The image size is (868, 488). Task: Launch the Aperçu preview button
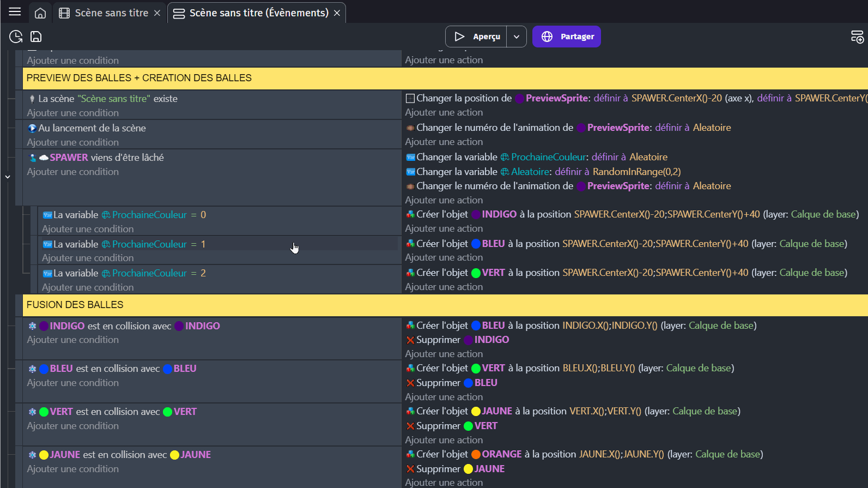pos(476,37)
